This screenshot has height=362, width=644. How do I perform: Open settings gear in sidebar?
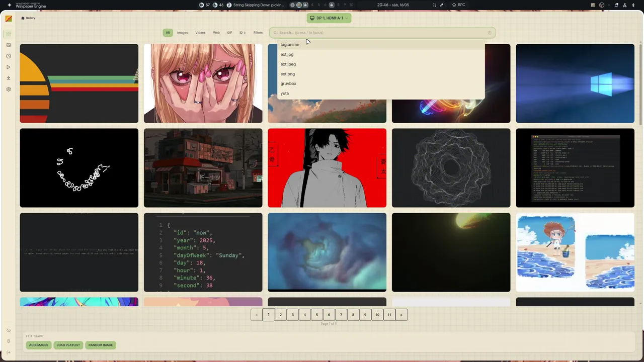pyautogui.click(x=9, y=89)
